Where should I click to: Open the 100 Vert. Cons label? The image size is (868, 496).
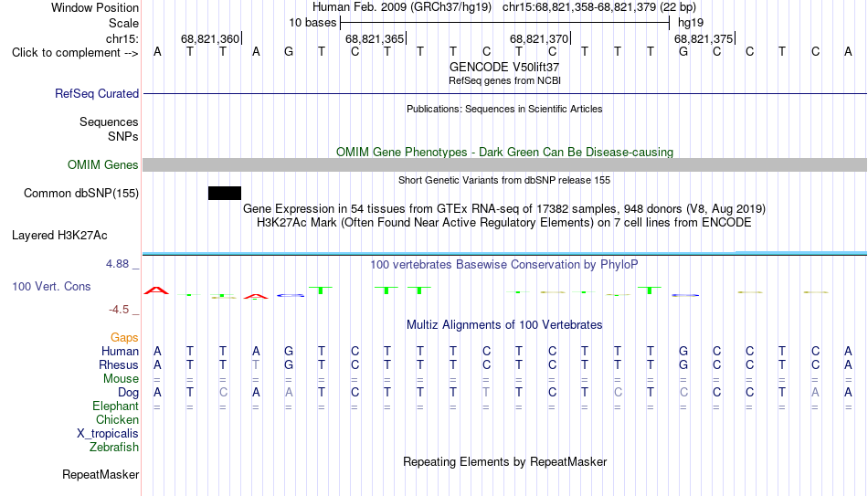(x=51, y=286)
